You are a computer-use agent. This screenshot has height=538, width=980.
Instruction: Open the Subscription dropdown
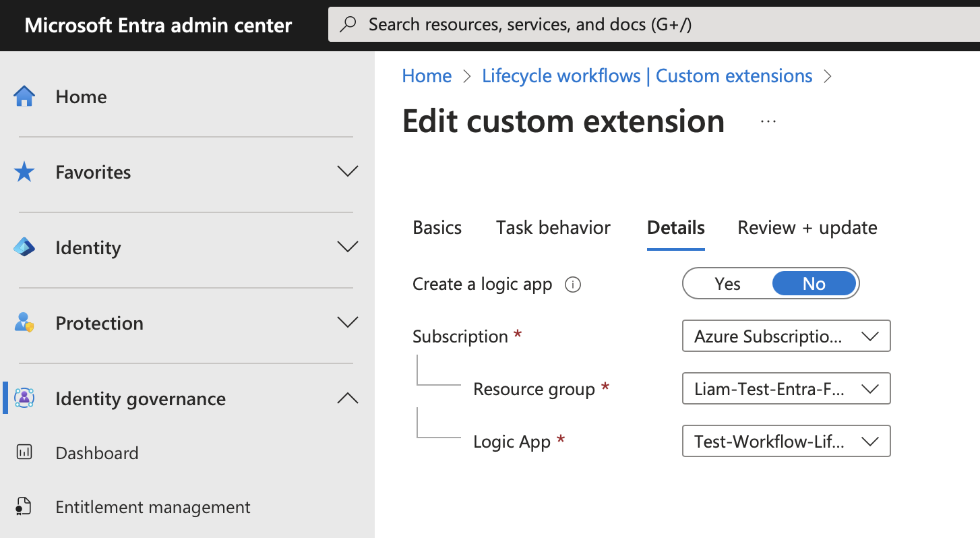click(x=787, y=336)
